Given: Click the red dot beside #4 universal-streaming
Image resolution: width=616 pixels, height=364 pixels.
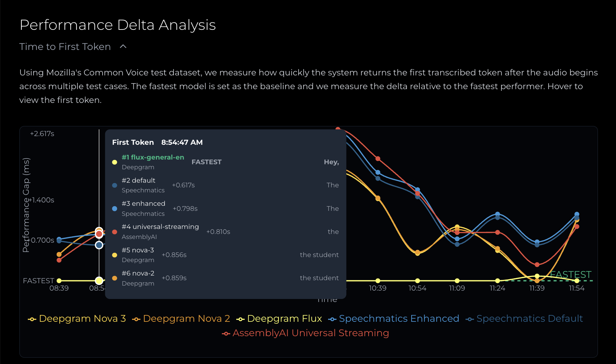Looking at the screenshot, I should point(115,232).
